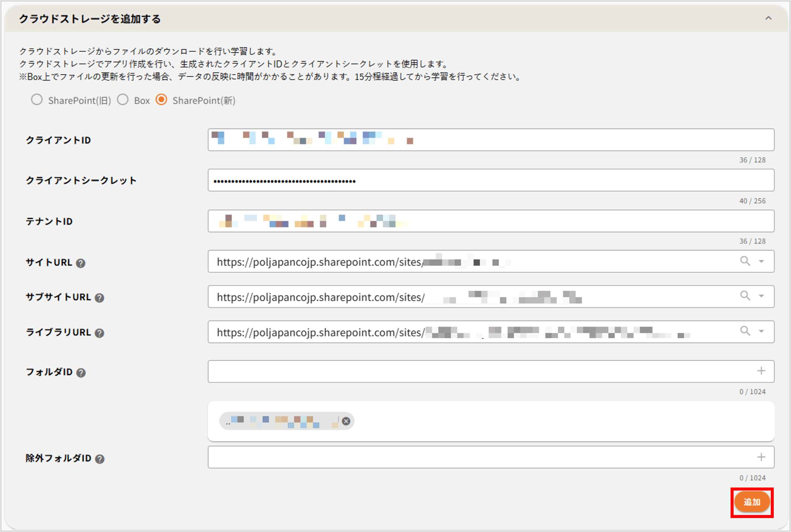Click help icon next to サブサイトURL
791x532 pixels.
99,298
